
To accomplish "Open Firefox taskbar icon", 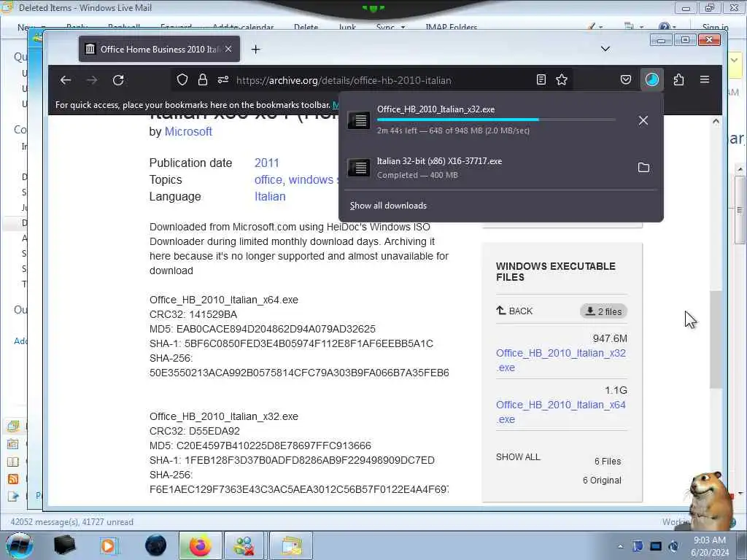I will (201, 545).
